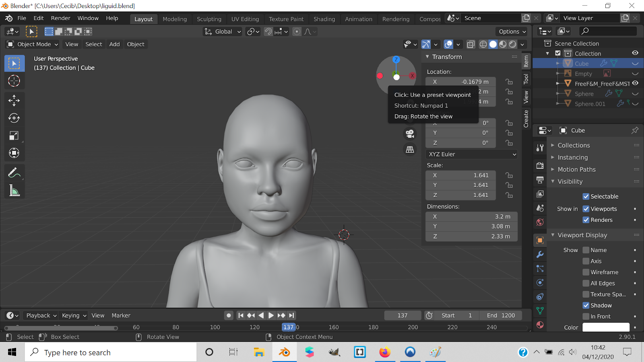Open Render properties tab icon

540,166
